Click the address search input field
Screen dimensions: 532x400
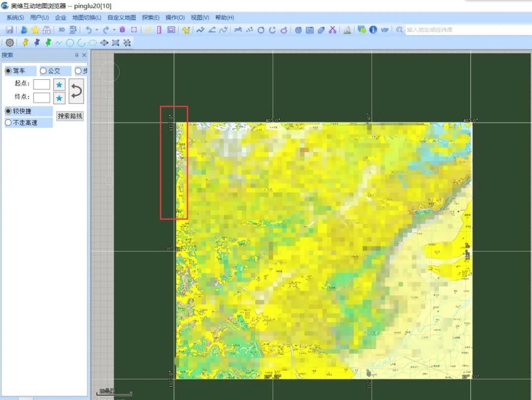click(x=468, y=30)
